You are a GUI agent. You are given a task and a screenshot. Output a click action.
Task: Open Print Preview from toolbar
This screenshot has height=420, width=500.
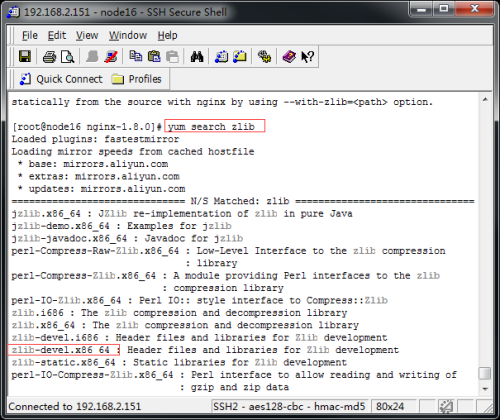[68, 57]
